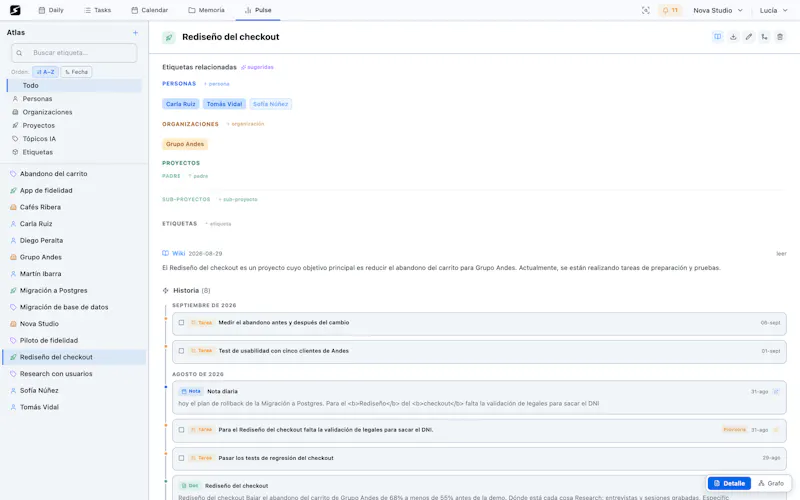Click the download icon in header toolbar
This screenshot has height=500, width=800.
(733, 37)
